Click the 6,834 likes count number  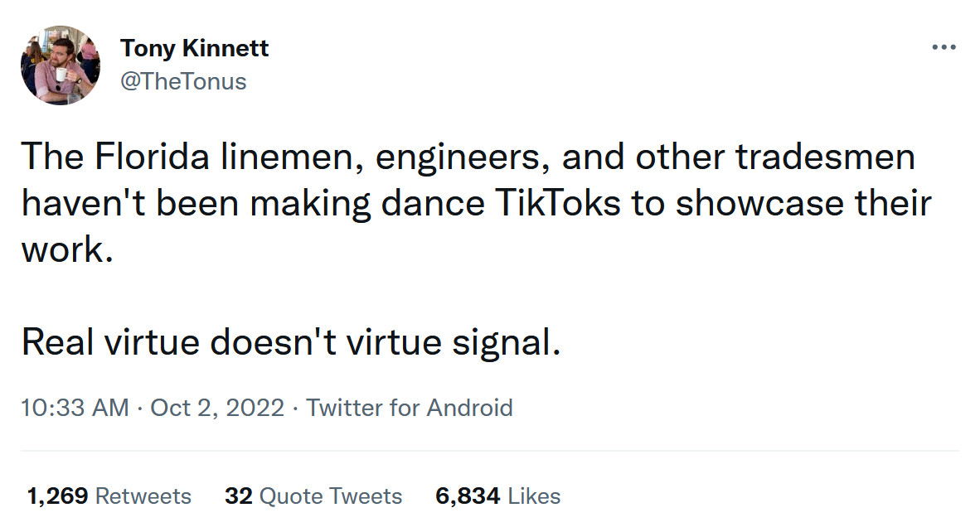coord(468,496)
